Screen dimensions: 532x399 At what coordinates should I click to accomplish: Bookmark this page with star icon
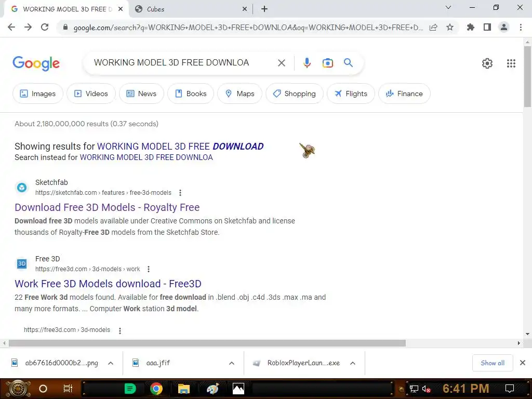click(450, 27)
